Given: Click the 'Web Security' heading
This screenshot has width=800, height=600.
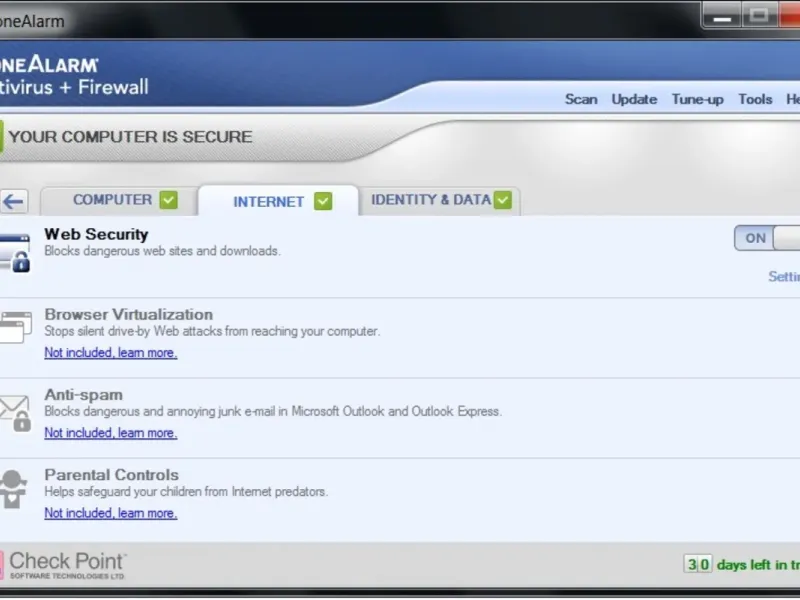Looking at the screenshot, I should tap(96, 235).
